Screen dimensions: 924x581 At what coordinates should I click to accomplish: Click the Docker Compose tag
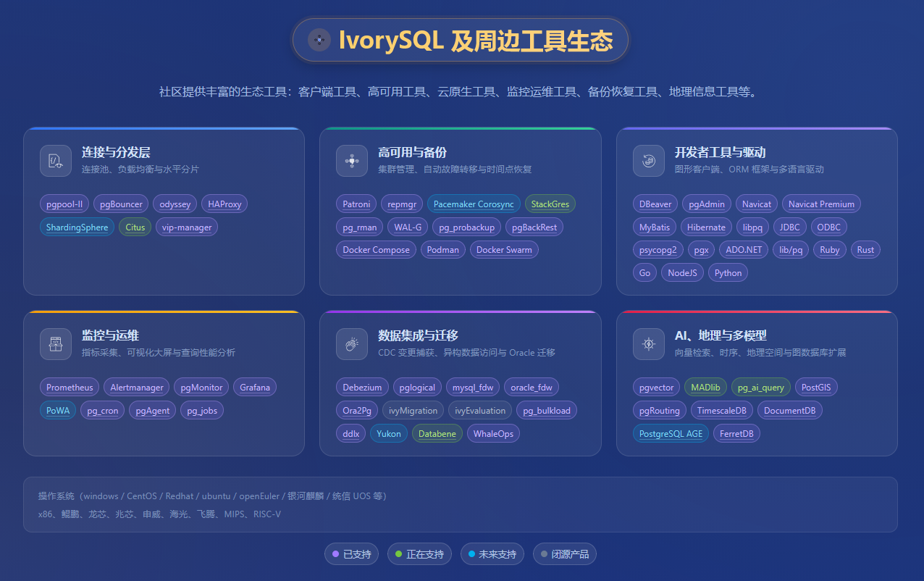click(x=377, y=250)
